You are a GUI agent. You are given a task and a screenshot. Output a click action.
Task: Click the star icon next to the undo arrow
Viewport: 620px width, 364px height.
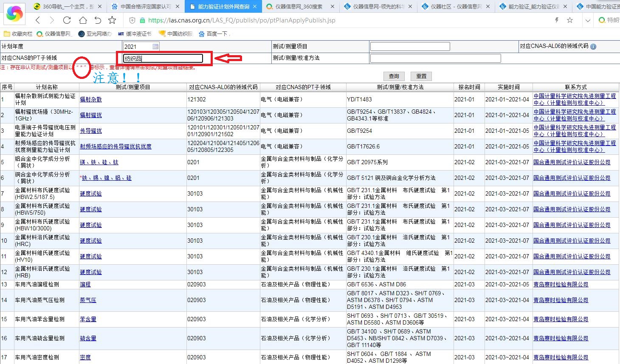(x=112, y=20)
